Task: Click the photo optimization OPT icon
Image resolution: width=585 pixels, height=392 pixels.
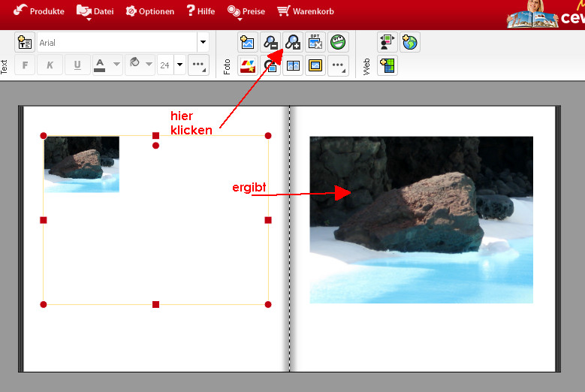Action: pyautogui.click(x=315, y=43)
